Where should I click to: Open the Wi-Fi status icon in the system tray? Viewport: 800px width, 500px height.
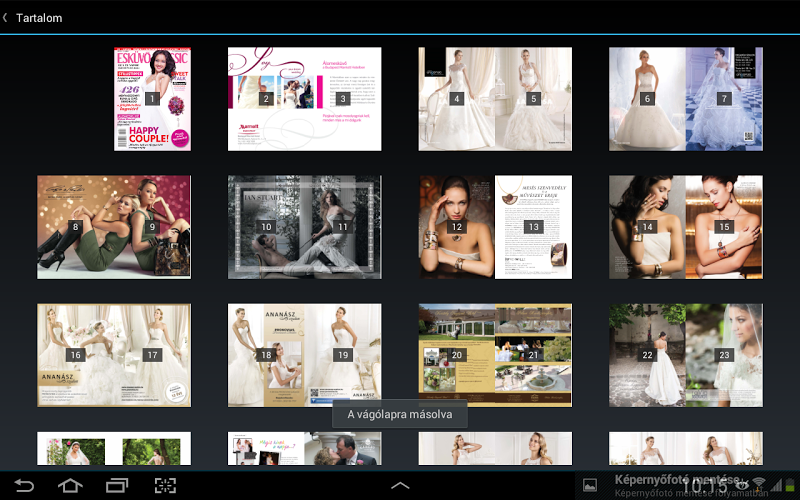pos(758,485)
